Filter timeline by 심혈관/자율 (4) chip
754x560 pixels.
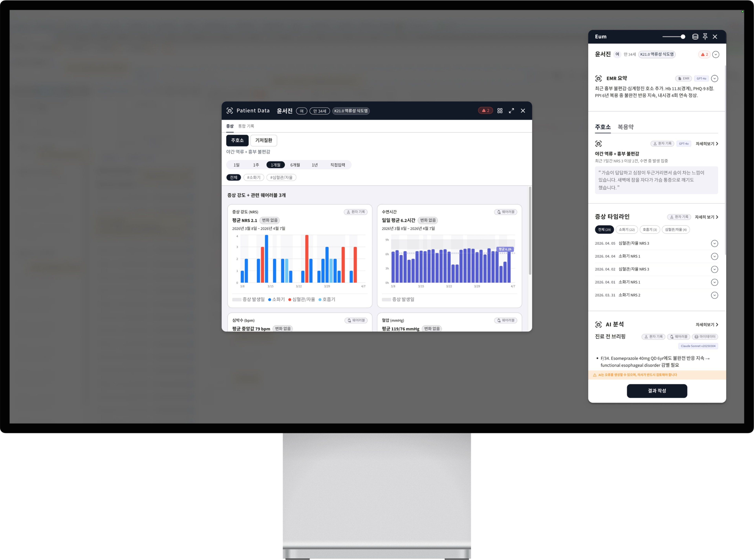click(675, 230)
